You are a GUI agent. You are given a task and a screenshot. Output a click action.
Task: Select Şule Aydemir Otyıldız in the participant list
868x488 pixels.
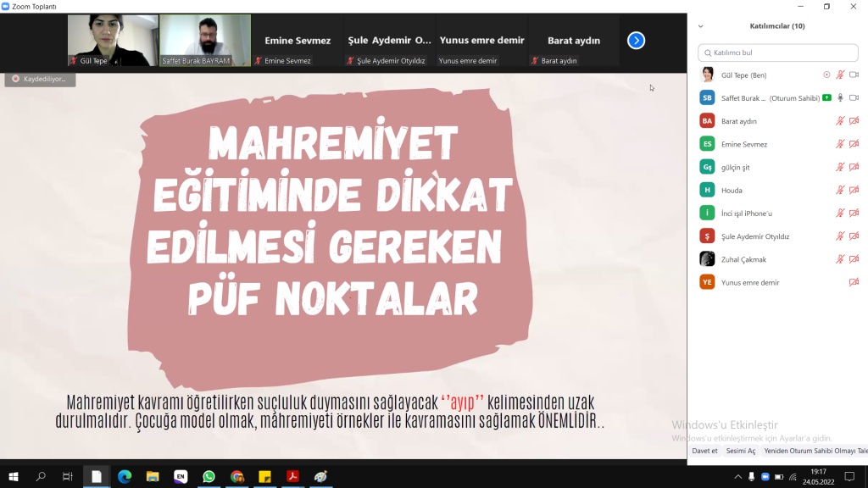pos(754,236)
